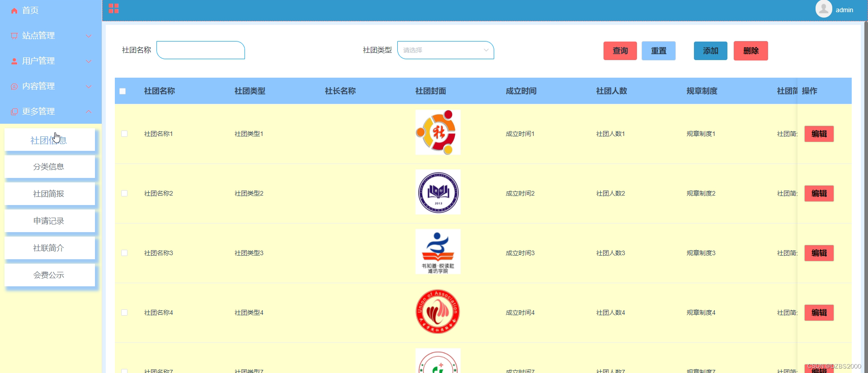Open 申请记录 submenu item

[50, 221]
